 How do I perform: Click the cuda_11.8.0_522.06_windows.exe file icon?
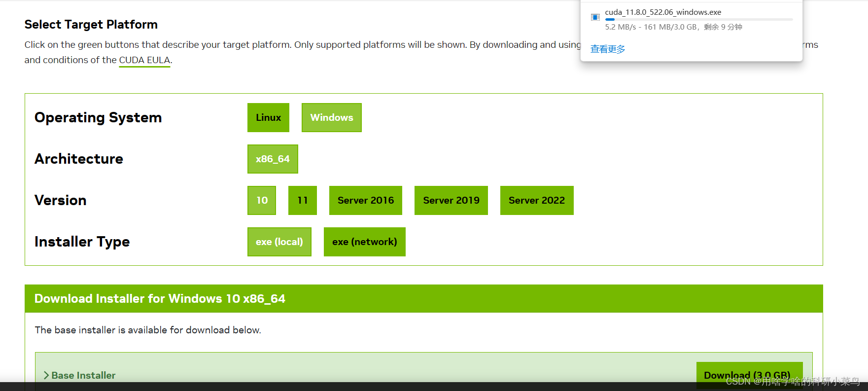(x=595, y=17)
